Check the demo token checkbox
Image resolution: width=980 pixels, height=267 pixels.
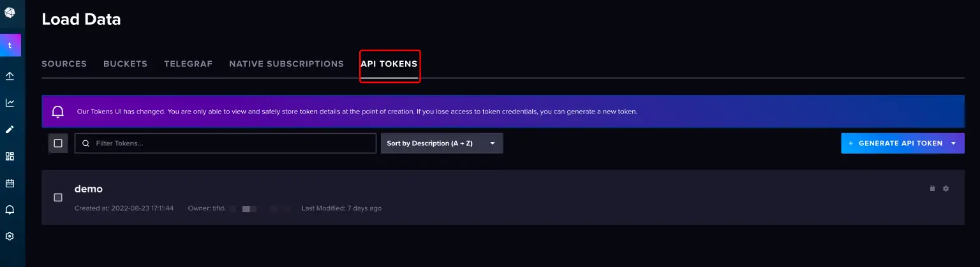[x=58, y=198]
